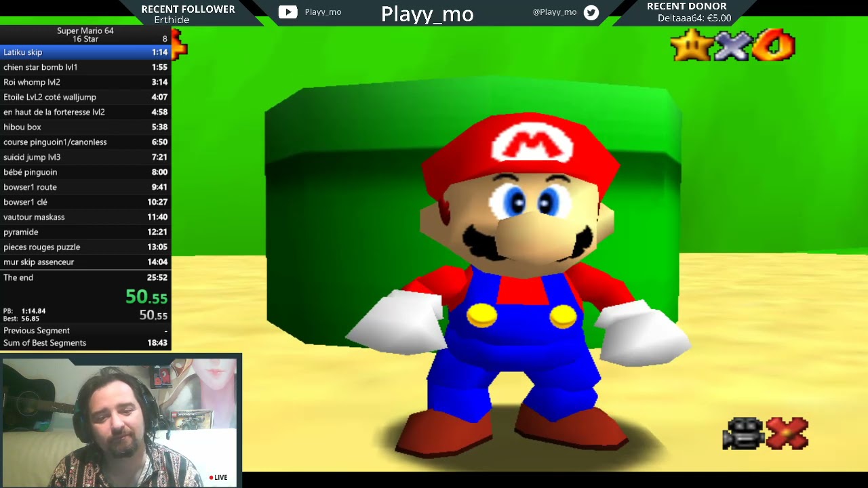Click the Twitter bird icon

pyautogui.click(x=591, y=12)
